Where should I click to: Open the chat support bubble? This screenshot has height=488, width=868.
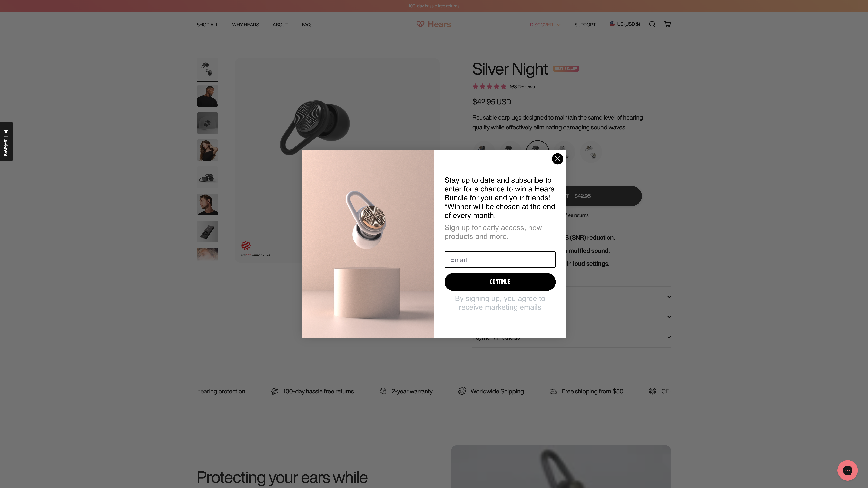pyautogui.click(x=847, y=470)
